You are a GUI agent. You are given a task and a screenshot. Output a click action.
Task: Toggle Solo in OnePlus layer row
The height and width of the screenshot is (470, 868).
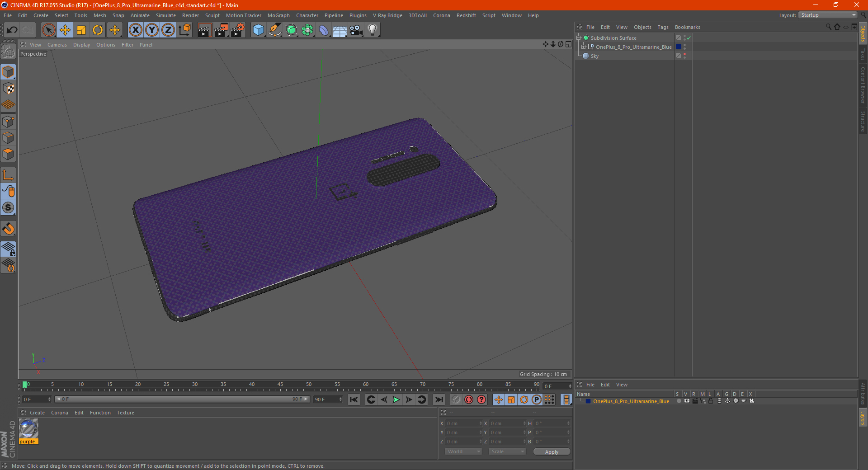point(679,401)
